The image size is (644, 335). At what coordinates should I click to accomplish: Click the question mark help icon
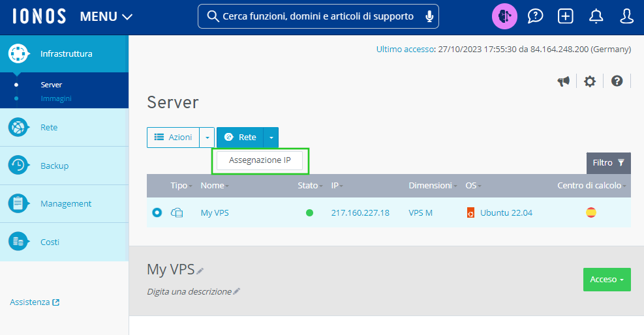pos(617,81)
